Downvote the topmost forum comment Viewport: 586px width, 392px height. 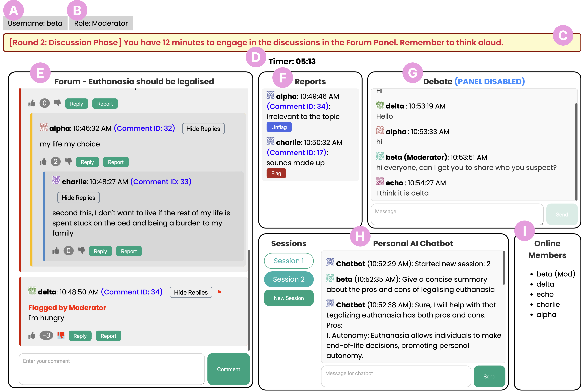point(58,103)
